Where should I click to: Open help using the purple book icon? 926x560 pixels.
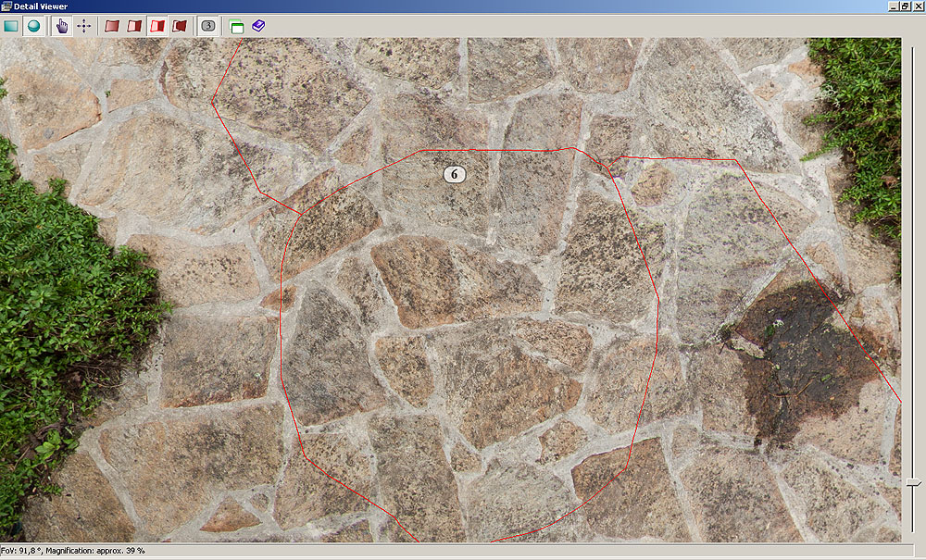click(258, 26)
